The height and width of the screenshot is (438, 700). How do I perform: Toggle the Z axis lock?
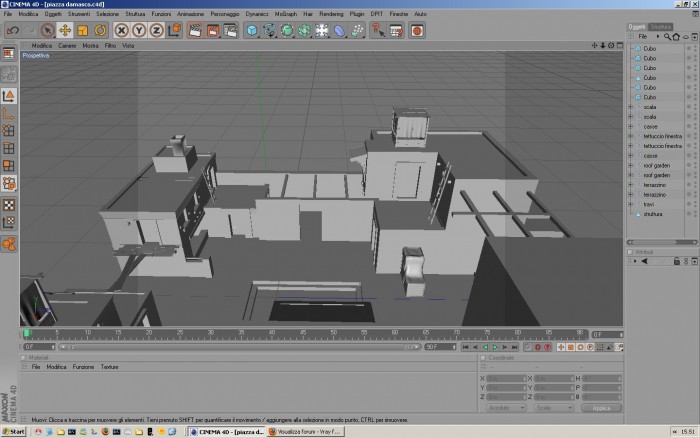coord(156,30)
